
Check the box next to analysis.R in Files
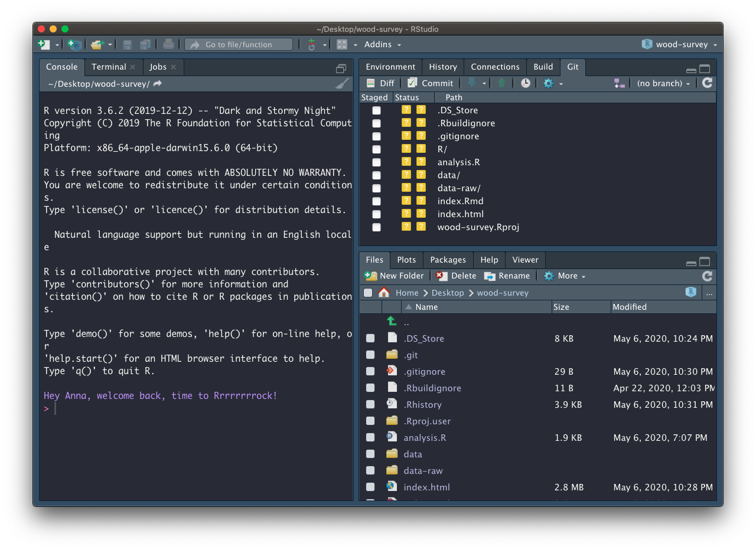[370, 437]
